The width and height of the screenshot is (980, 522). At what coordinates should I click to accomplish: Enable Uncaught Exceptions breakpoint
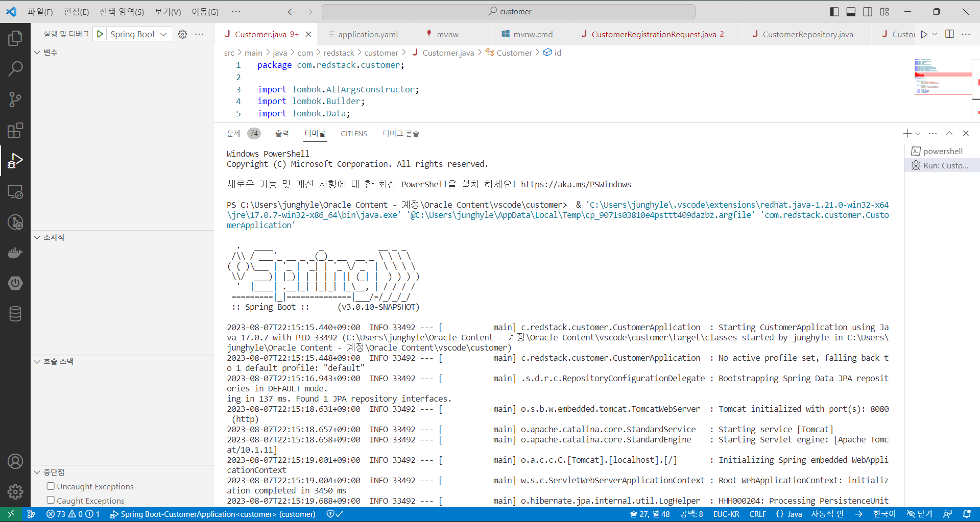51,486
